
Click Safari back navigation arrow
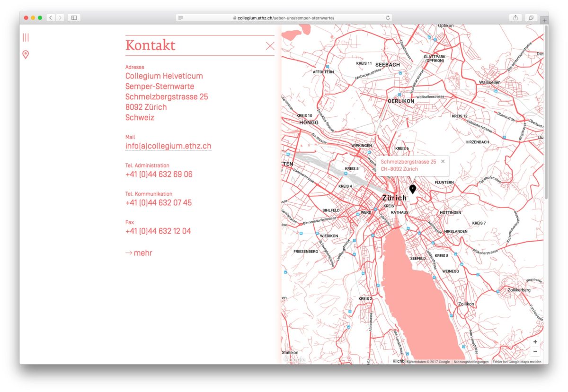point(51,18)
